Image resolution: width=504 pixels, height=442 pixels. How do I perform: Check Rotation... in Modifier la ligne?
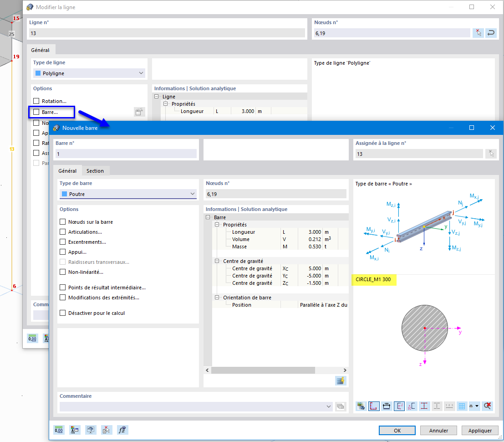(36, 101)
